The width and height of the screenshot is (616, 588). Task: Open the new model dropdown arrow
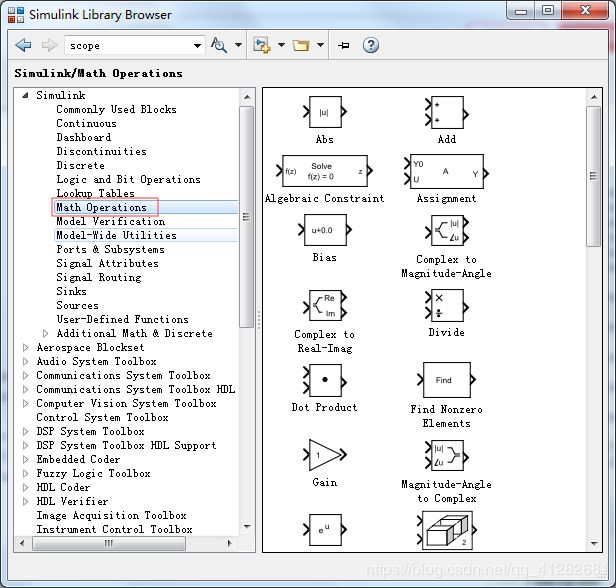coord(281,45)
